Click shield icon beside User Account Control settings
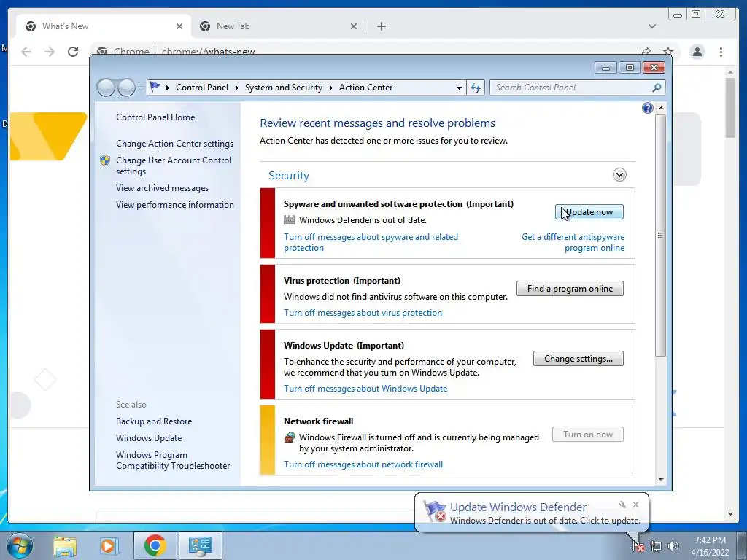 tap(105, 160)
